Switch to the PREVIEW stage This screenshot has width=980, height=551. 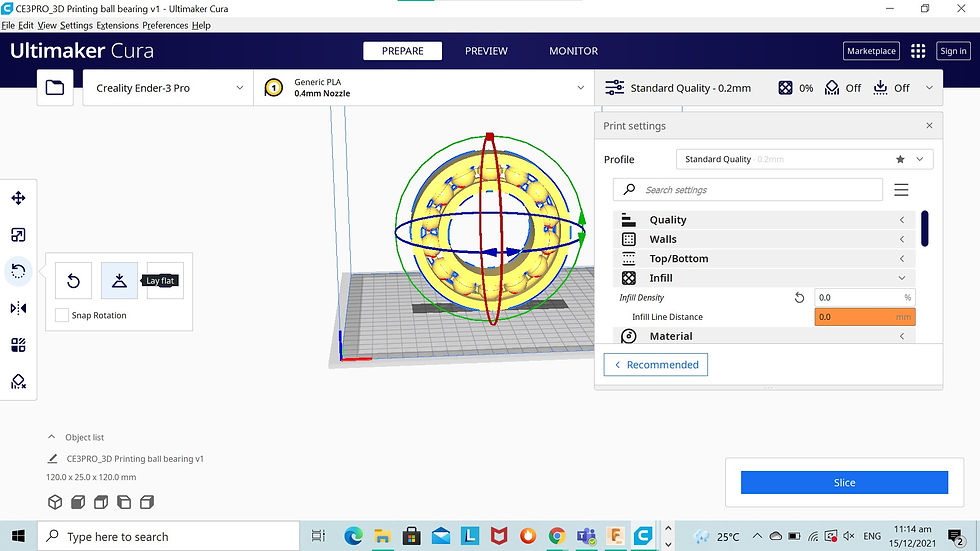[x=486, y=51]
